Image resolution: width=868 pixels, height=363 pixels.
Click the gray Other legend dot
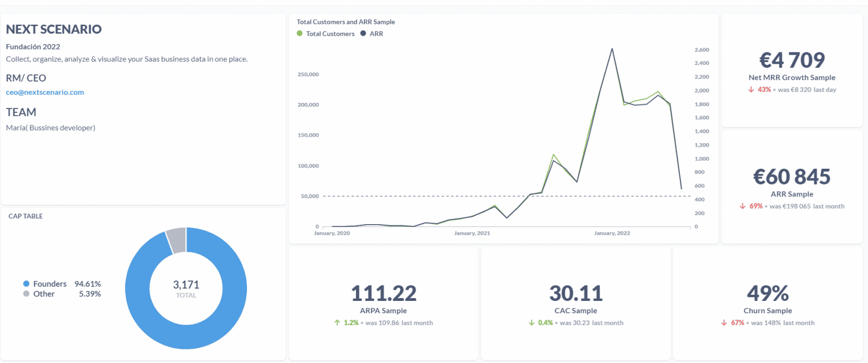click(26, 294)
